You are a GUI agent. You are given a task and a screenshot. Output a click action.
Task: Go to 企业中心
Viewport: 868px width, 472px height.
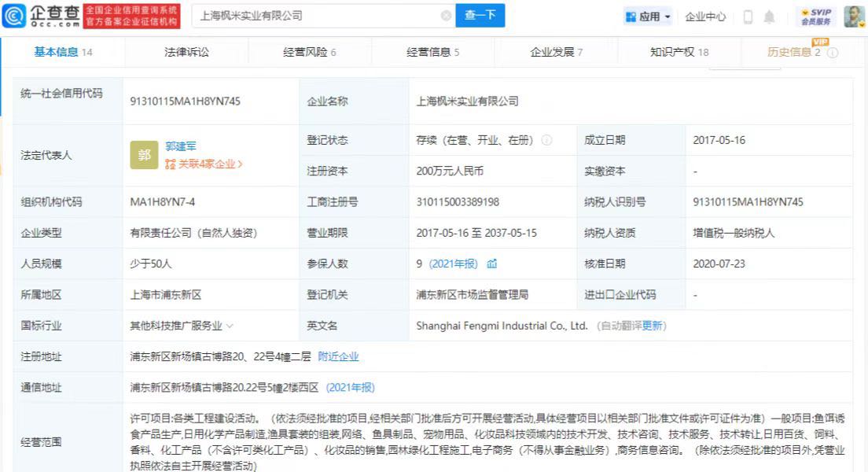coord(705,17)
